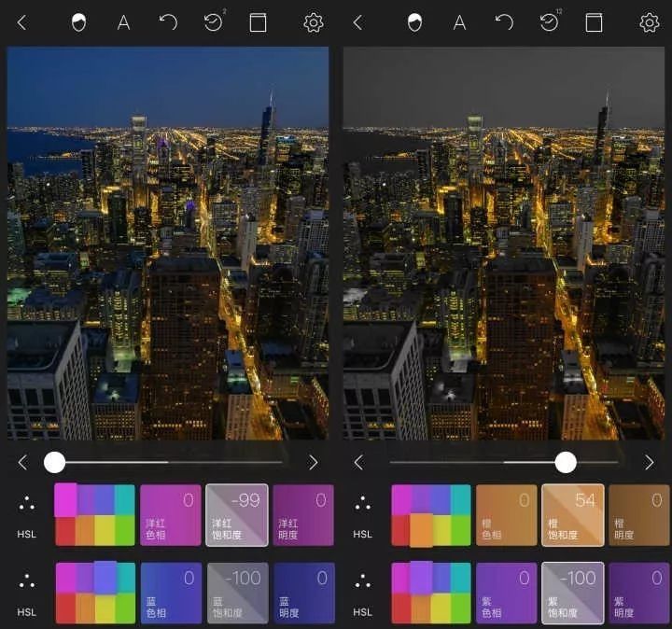Image resolution: width=672 pixels, height=629 pixels.
Task: Go back using the left editor's top chevron
Action: point(22,22)
